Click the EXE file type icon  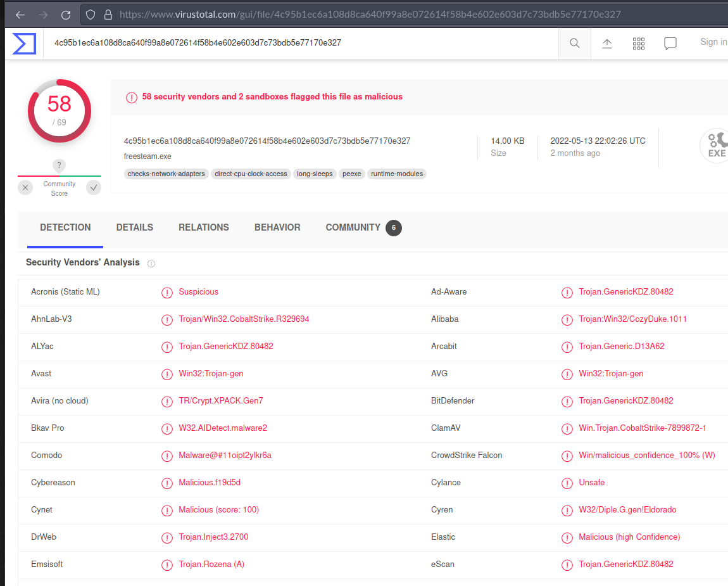click(715, 146)
